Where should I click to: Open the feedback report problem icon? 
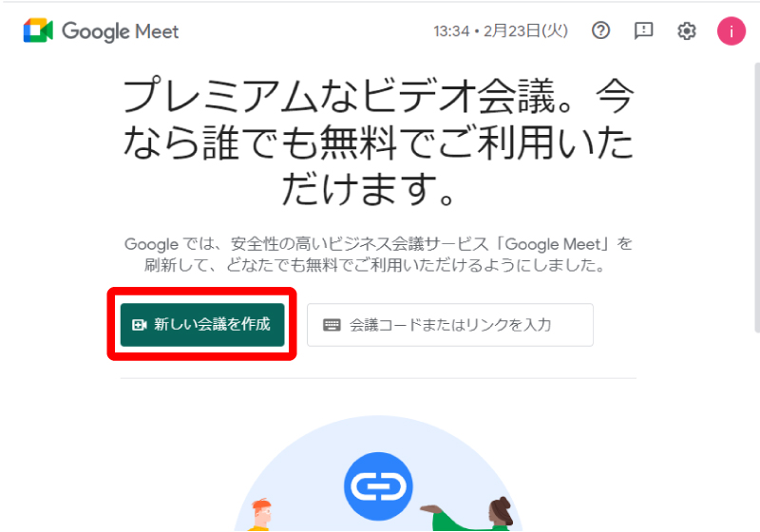coord(644,31)
